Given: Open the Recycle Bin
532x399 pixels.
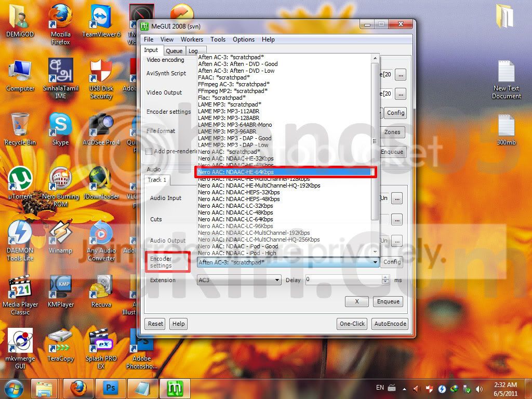Looking at the screenshot, I should pos(20,129).
